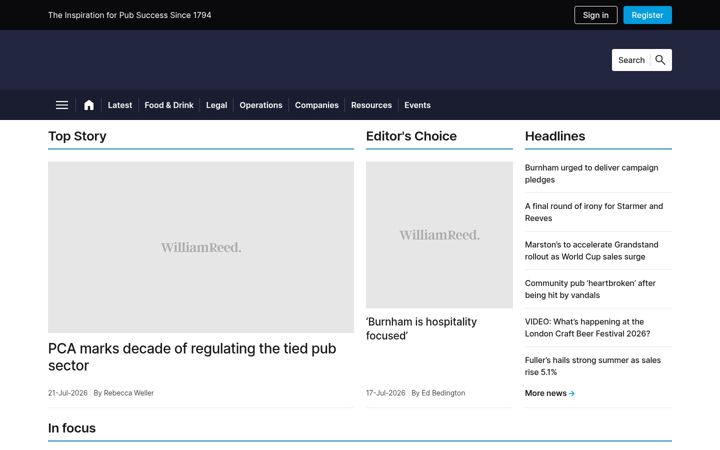The width and height of the screenshot is (720, 450).
Task: Open the Companies menu item
Action: 317,105
